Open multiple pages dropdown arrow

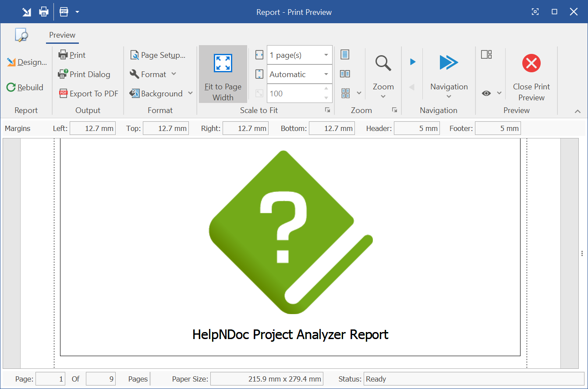pos(359,93)
